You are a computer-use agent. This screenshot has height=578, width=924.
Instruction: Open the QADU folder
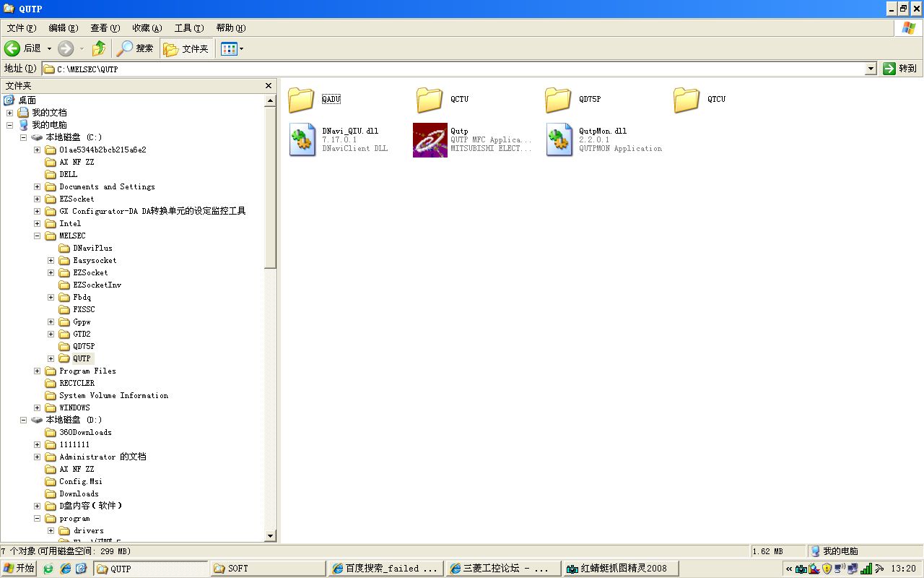click(301, 100)
